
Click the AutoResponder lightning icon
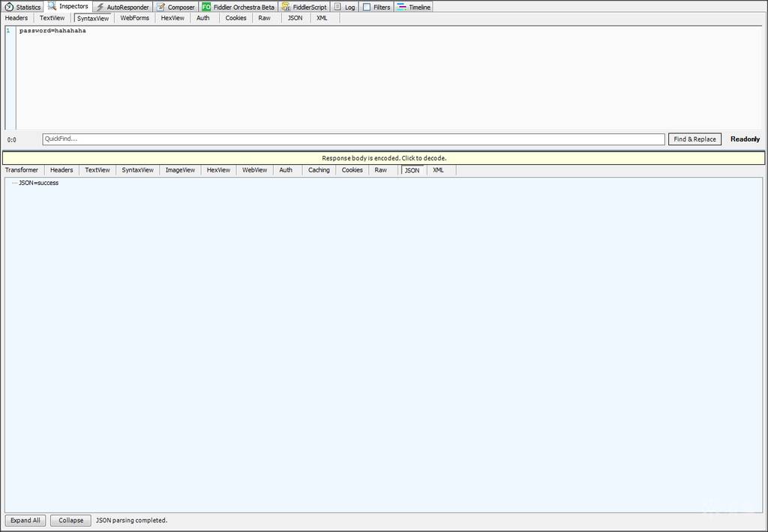pos(100,7)
